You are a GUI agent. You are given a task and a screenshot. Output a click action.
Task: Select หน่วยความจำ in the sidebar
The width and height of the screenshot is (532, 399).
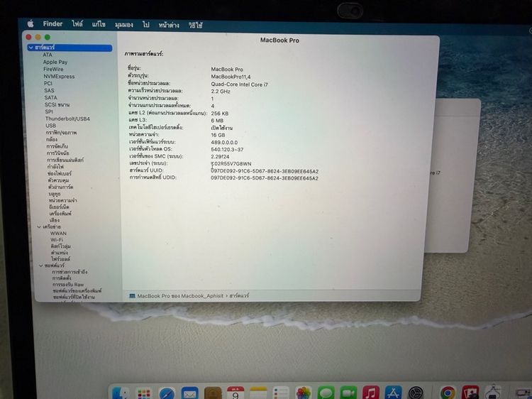[x=63, y=200]
